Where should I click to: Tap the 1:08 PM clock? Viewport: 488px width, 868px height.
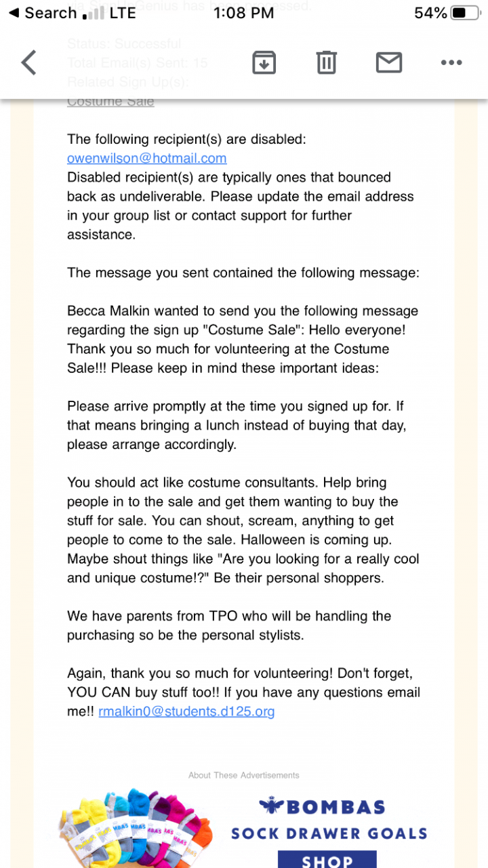[243, 13]
